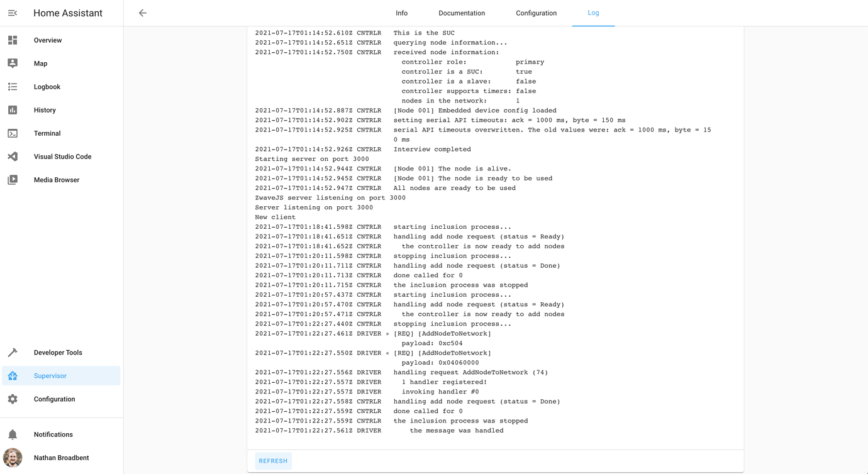Collapse the sidebar with the menu icon

[x=13, y=13]
